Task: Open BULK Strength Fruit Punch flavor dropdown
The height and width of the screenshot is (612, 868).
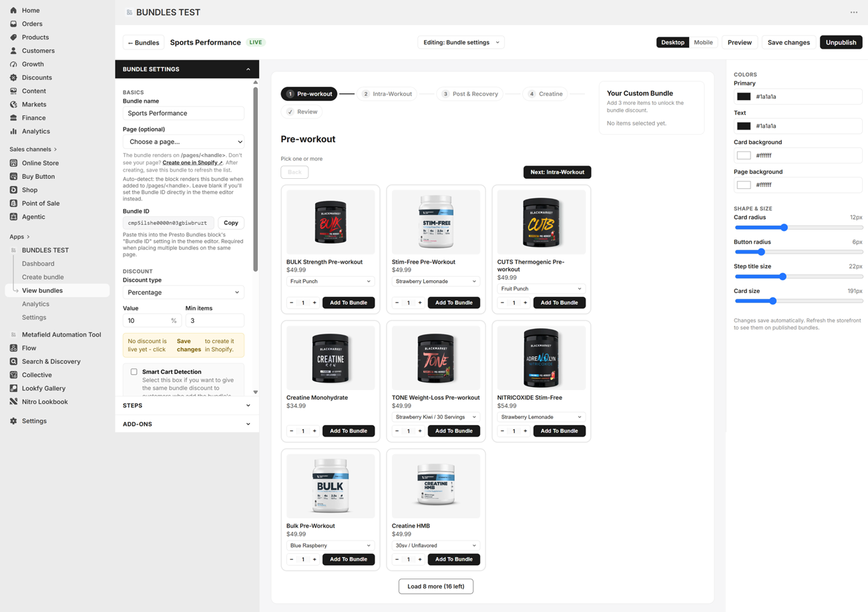Action: (331, 281)
